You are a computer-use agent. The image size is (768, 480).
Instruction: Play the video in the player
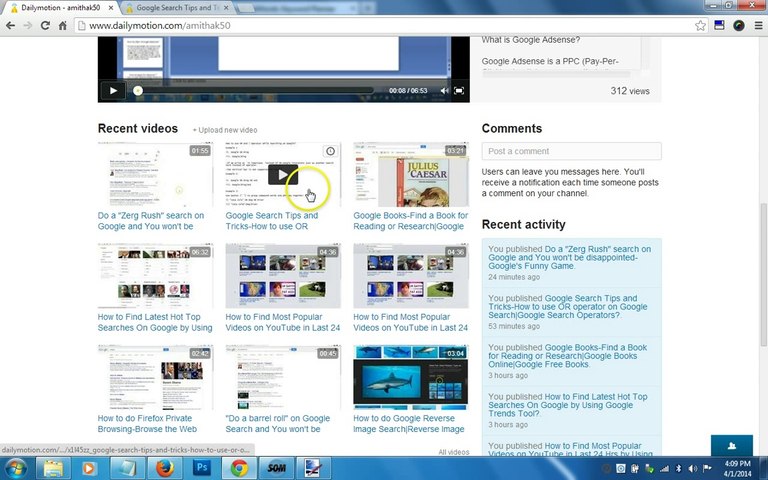(x=113, y=91)
